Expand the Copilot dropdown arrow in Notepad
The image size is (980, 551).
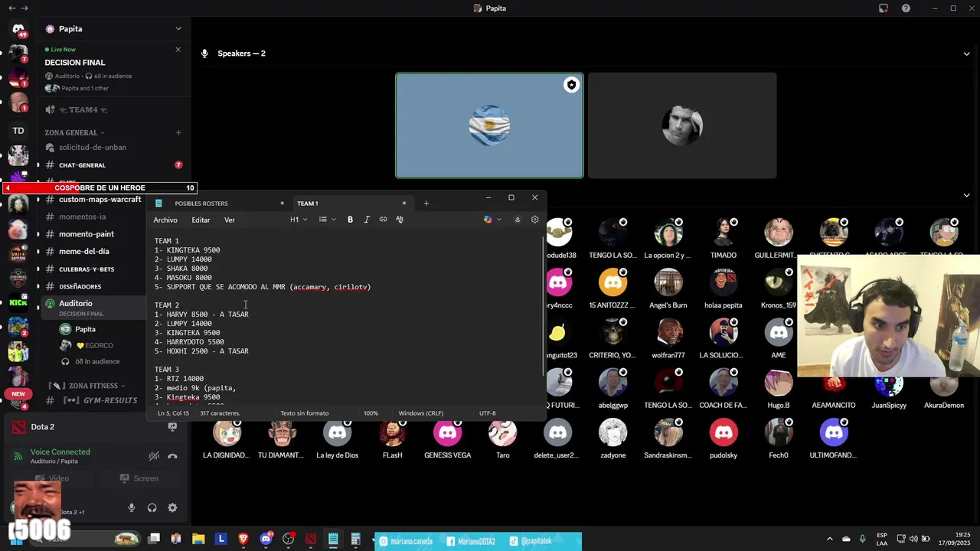(499, 220)
